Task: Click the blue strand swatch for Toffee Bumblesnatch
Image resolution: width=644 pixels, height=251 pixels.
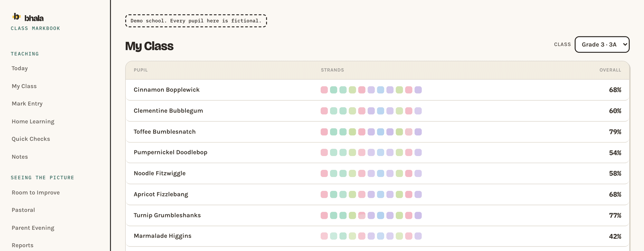Action: tap(381, 132)
